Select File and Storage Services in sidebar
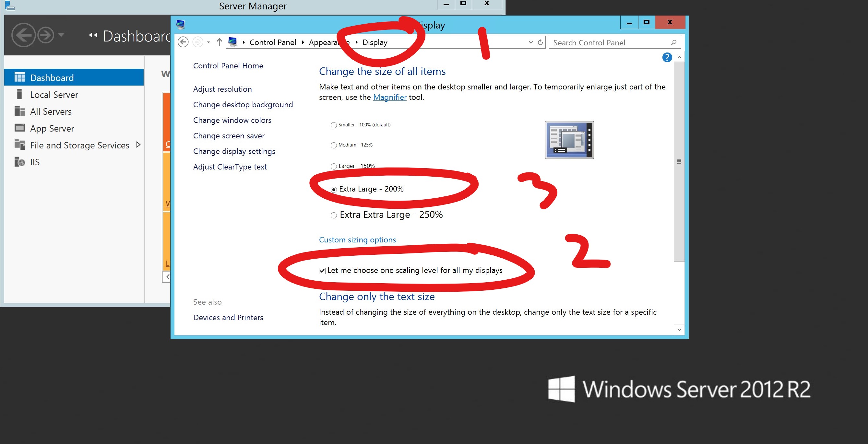Screen dimensions: 868x444 [74, 145]
